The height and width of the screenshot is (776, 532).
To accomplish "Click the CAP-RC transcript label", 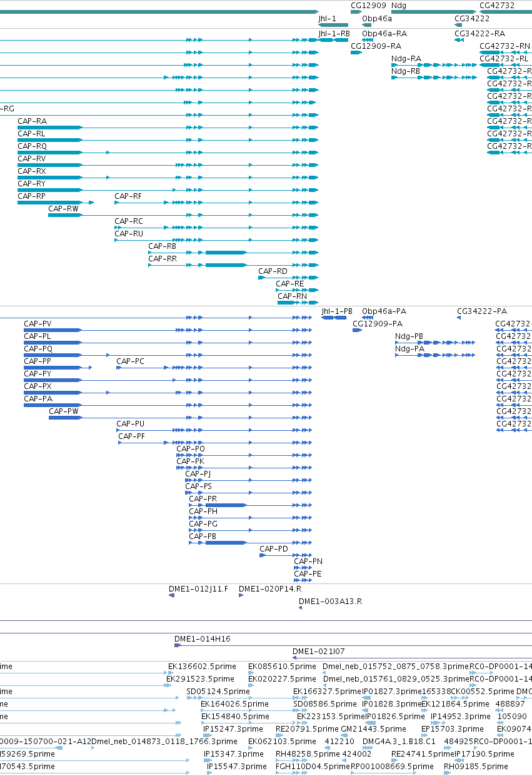I will 129,221.
